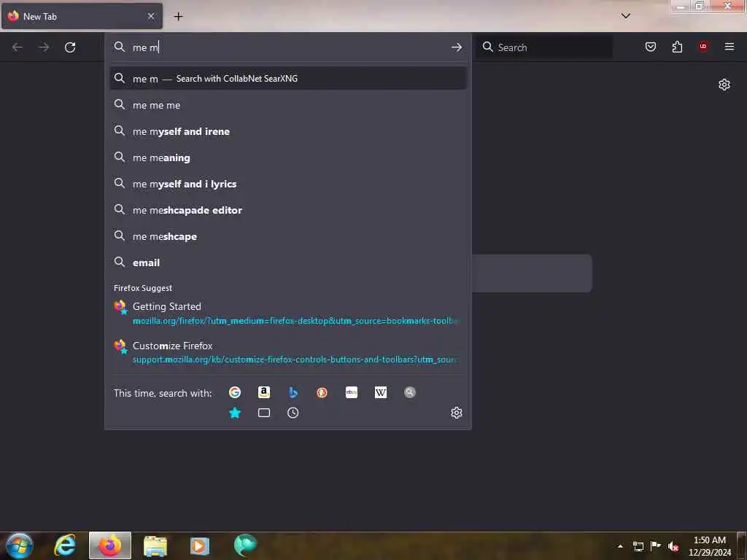This screenshot has height=560, width=747.
Task: Click in the address bar text field
Action: coord(288,47)
